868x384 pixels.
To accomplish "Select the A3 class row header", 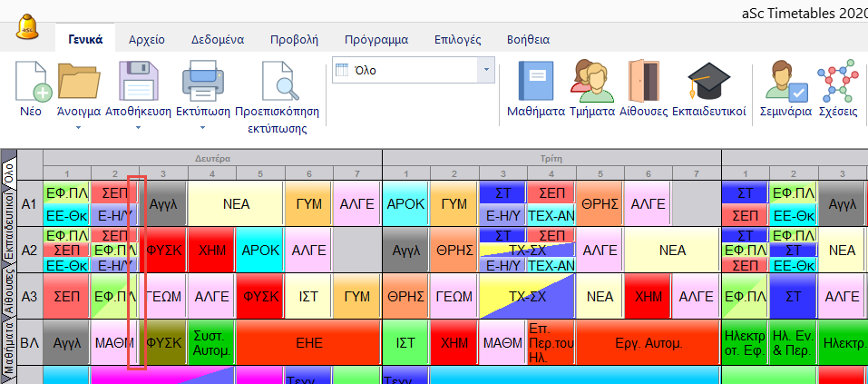I will (30, 296).
